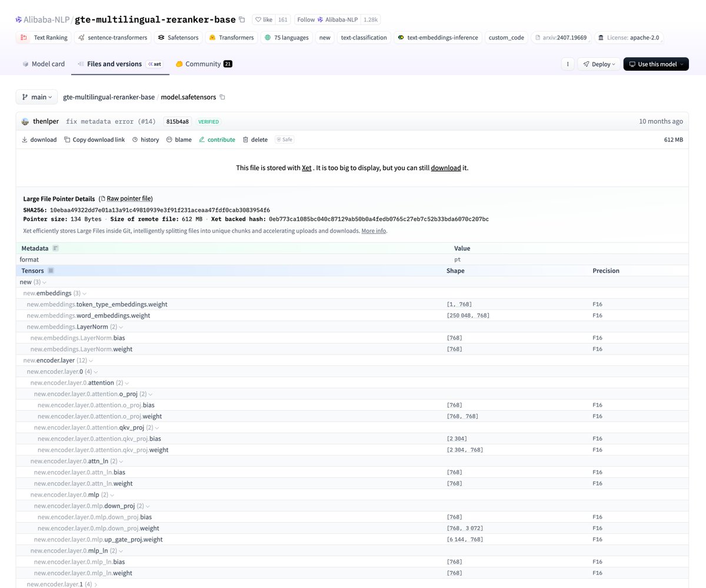Viewport: 706px width, 588px height.
Task: Download the model.safetensors file
Action: click(x=39, y=139)
